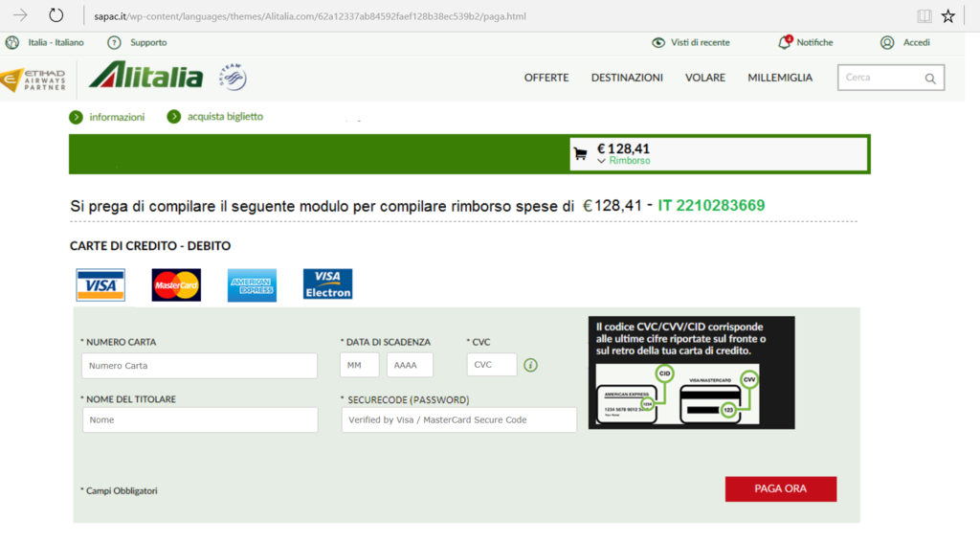Reload the page with refresh icon
980x543 pixels.
pos(56,15)
